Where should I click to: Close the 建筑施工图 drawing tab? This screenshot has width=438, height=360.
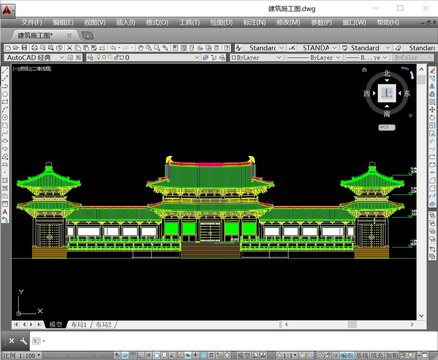69,35
